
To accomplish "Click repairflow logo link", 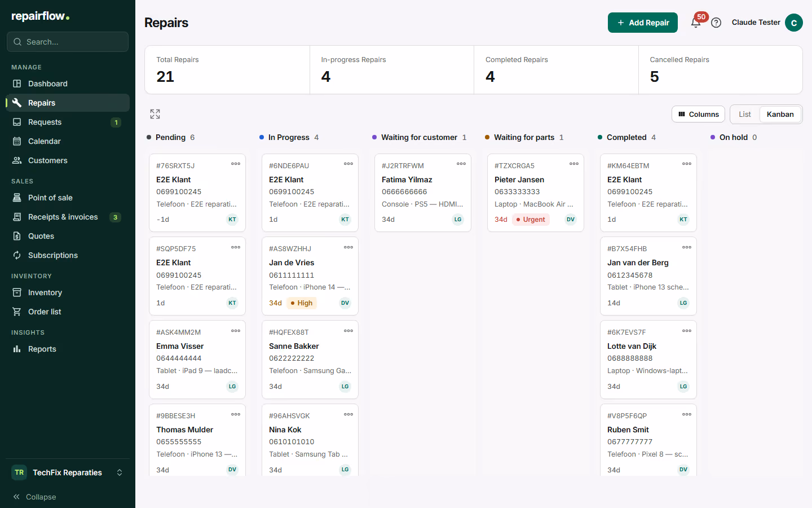I will click(x=41, y=16).
